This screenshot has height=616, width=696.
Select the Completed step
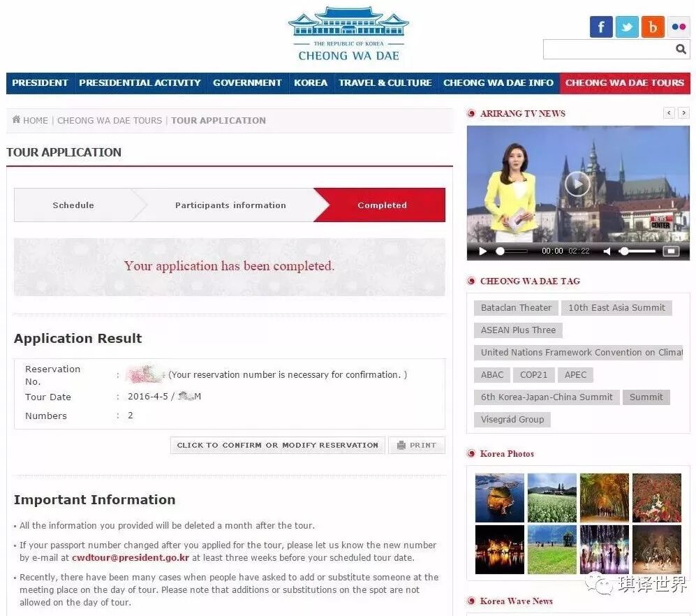(x=382, y=205)
